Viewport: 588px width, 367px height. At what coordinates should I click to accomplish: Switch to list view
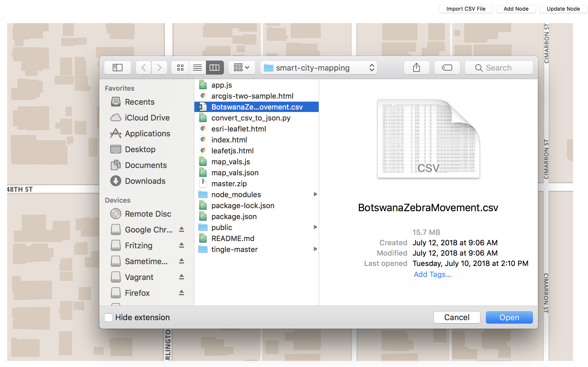197,68
